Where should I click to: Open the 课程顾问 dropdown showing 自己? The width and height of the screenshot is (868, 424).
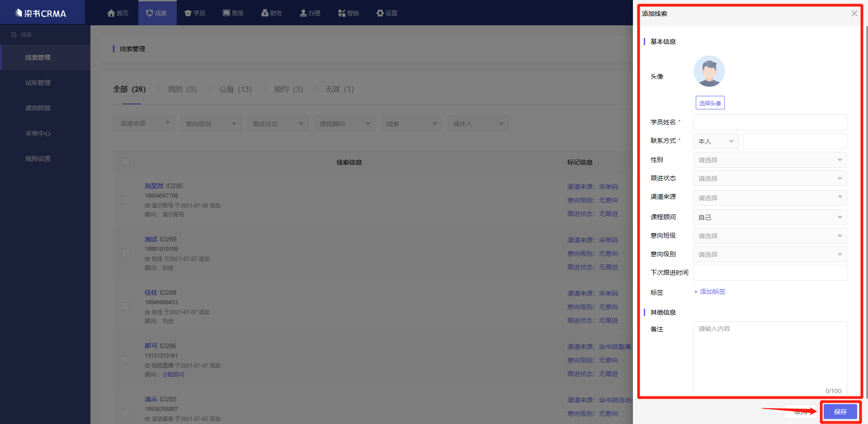pyautogui.click(x=770, y=217)
